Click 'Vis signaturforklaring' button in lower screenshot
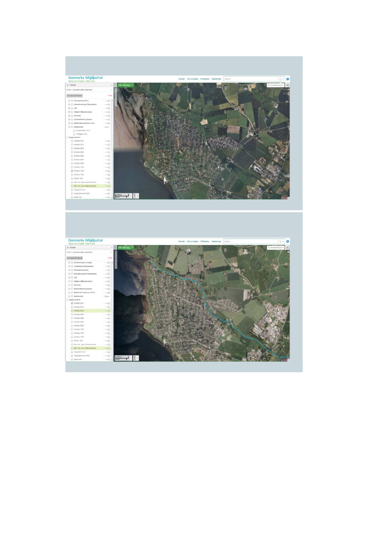The height and width of the screenshot is (555, 392). 75,258
